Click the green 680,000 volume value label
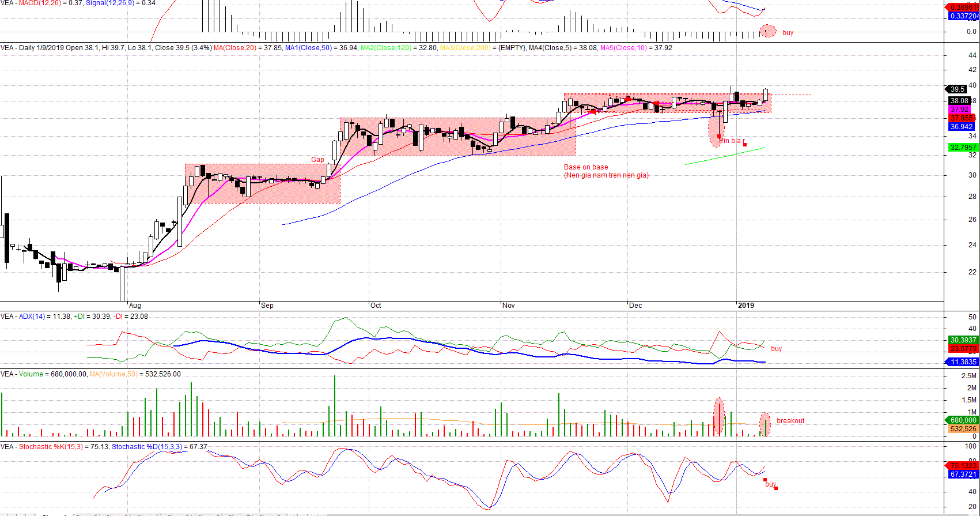Image resolution: width=980 pixels, height=516 pixels. pos(963,420)
